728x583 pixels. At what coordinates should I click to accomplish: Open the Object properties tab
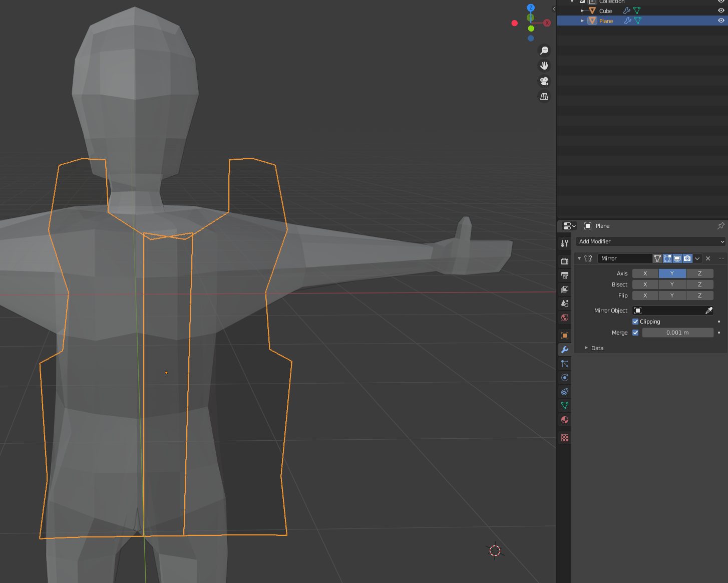pyautogui.click(x=565, y=335)
